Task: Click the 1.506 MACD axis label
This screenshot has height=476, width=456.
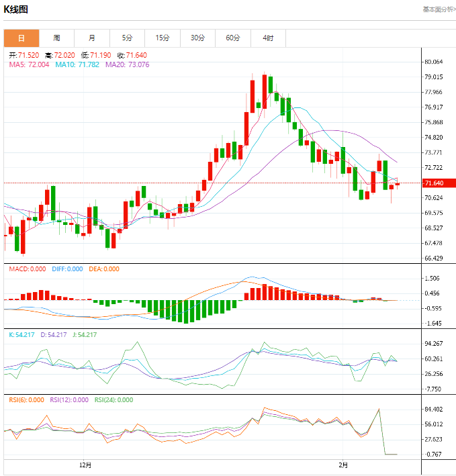Action: [432, 279]
